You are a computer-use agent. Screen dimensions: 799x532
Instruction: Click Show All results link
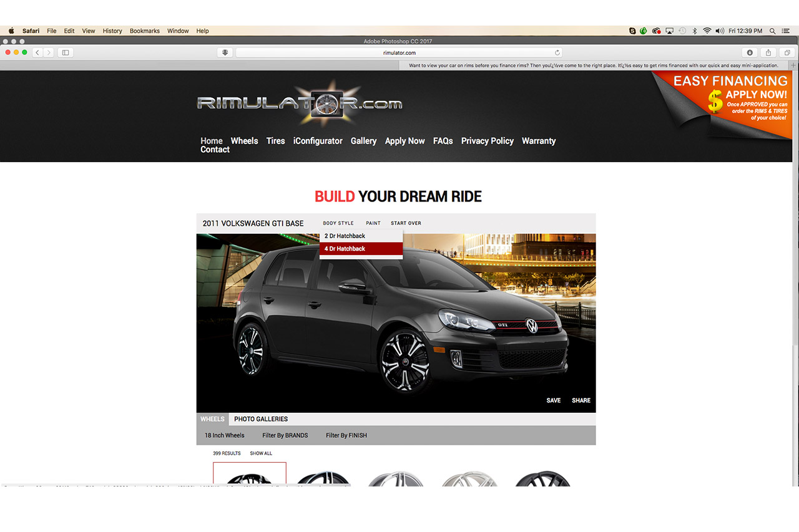pos(261,453)
